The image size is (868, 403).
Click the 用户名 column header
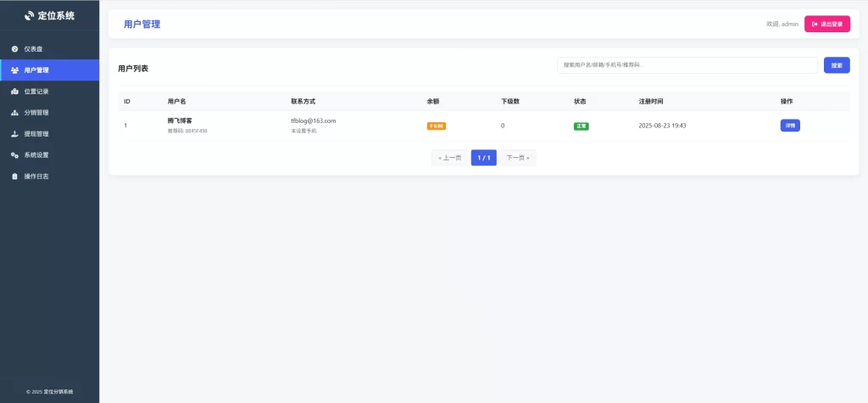[176, 102]
